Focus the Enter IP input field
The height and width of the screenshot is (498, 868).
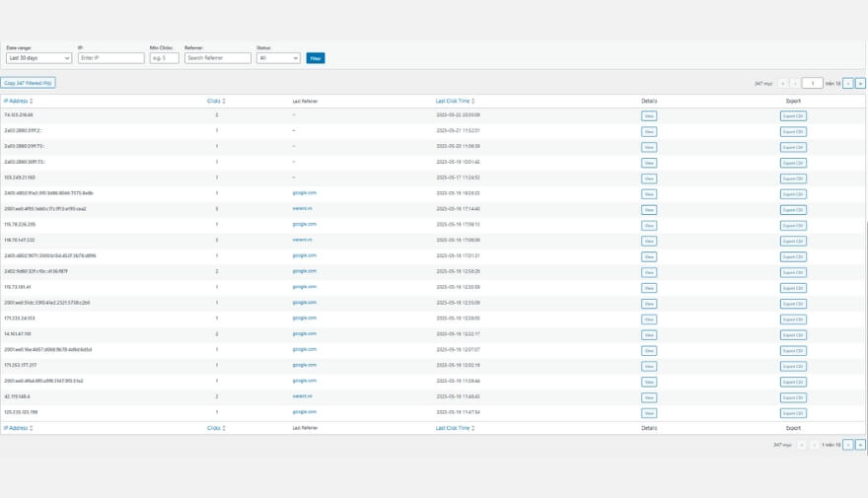pyautogui.click(x=110, y=58)
